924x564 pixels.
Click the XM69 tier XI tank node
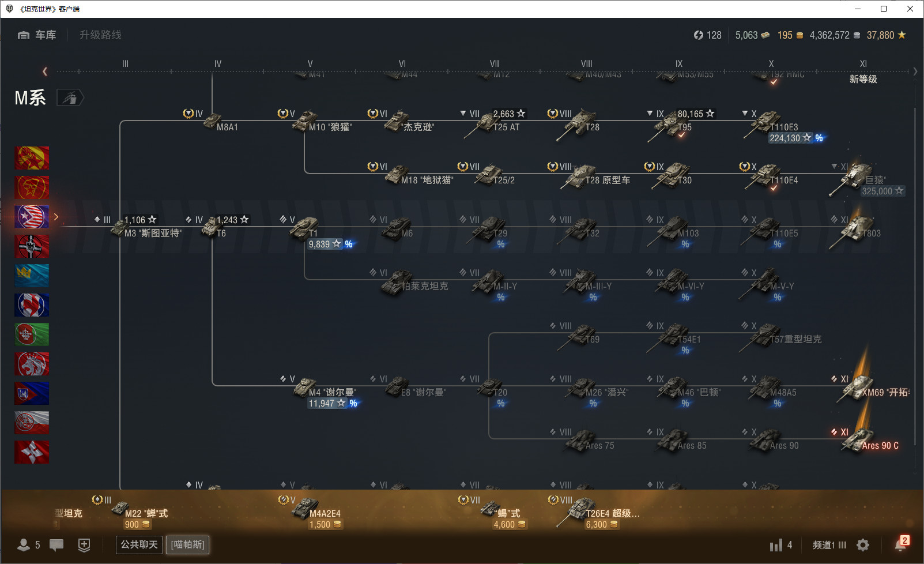[870, 388]
